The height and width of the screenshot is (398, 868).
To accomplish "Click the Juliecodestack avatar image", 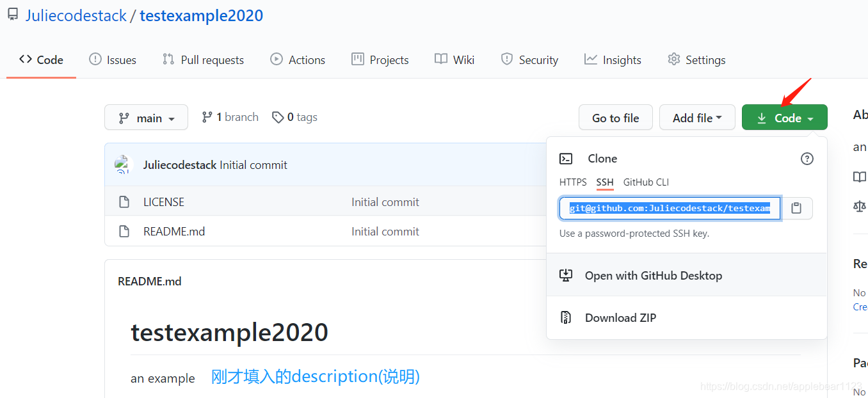I will (122, 164).
